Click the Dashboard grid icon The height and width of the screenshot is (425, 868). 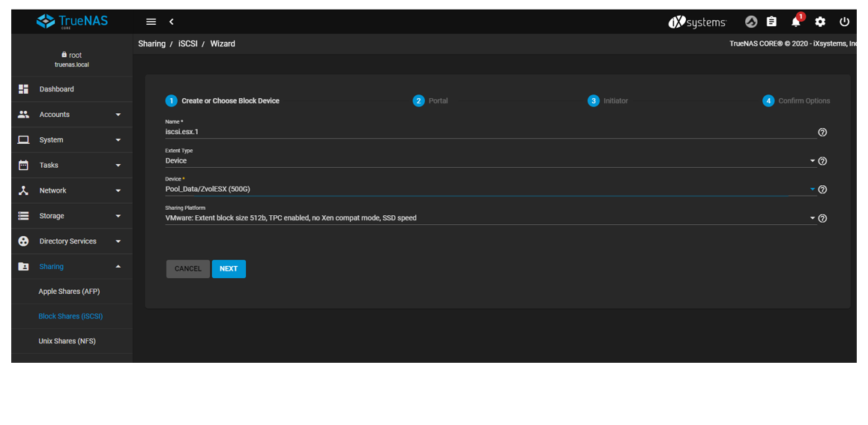23,89
